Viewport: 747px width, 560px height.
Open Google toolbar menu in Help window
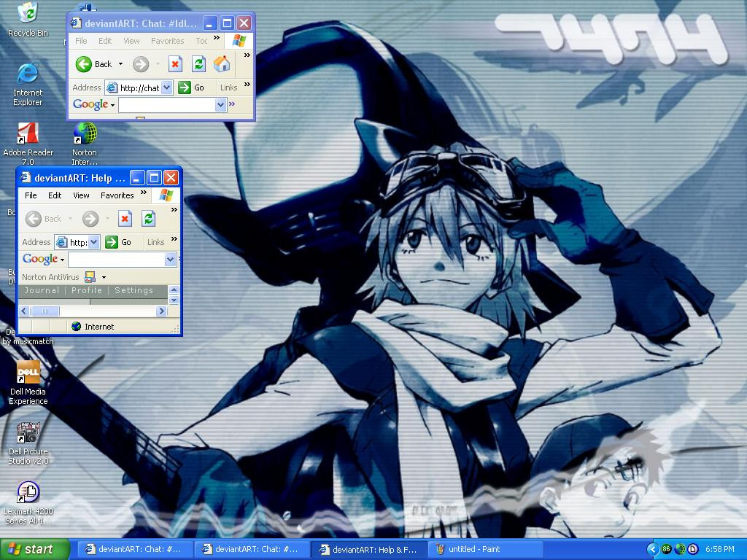tap(43, 259)
